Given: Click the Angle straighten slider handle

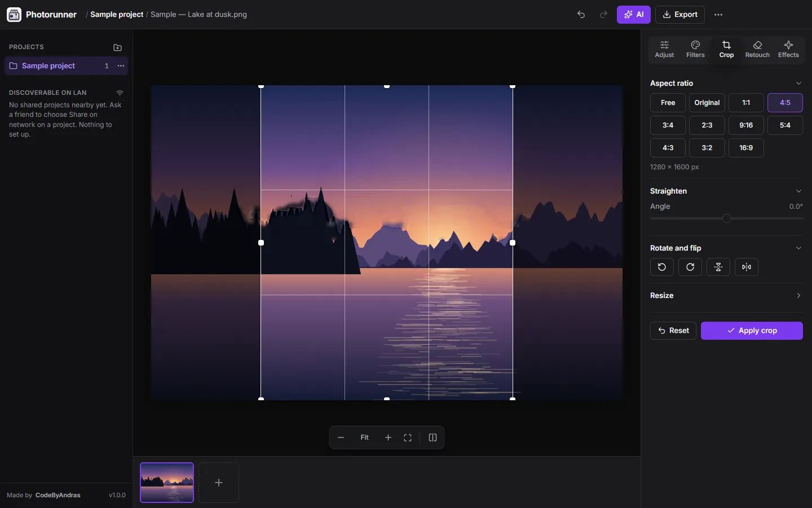Looking at the screenshot, I should coord(727,218).
